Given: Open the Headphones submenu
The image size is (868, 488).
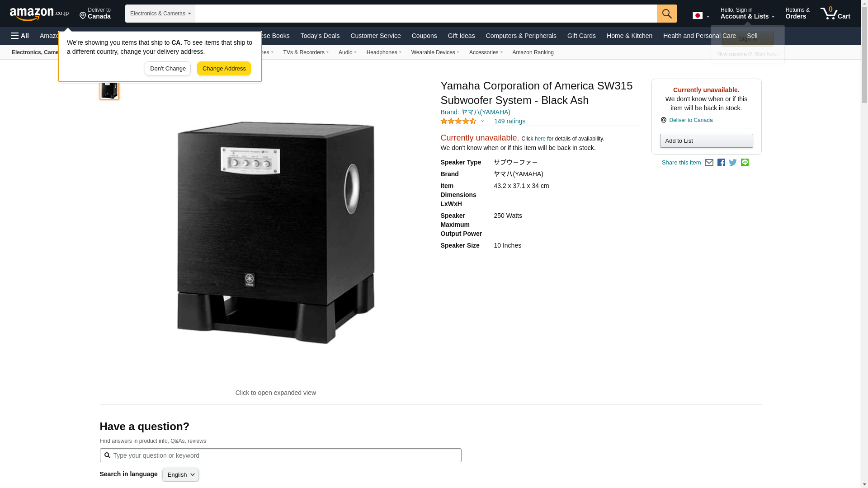Looking at the screenshot, I should [384, 52].
